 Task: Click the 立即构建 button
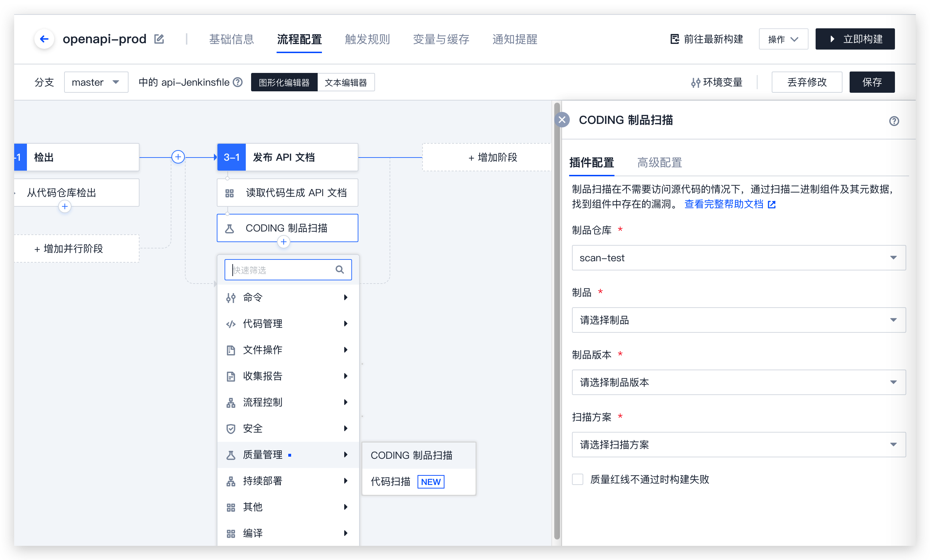pos(855,39)
